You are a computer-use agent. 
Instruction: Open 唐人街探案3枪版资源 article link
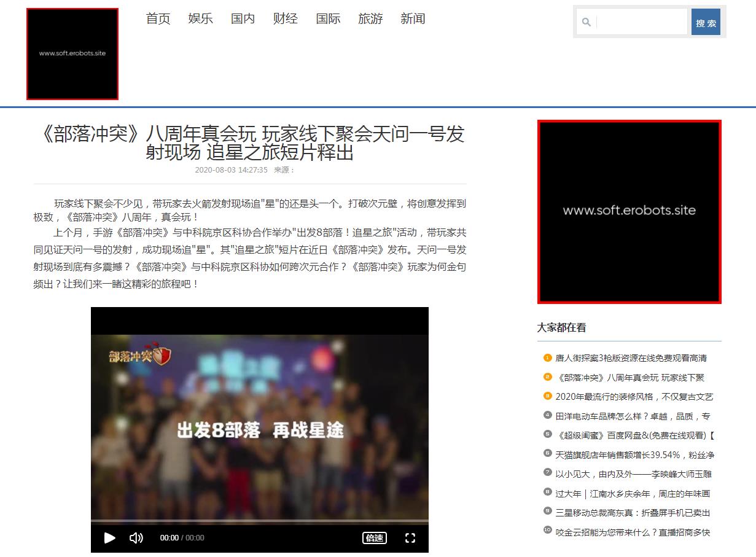pos(631,358)
